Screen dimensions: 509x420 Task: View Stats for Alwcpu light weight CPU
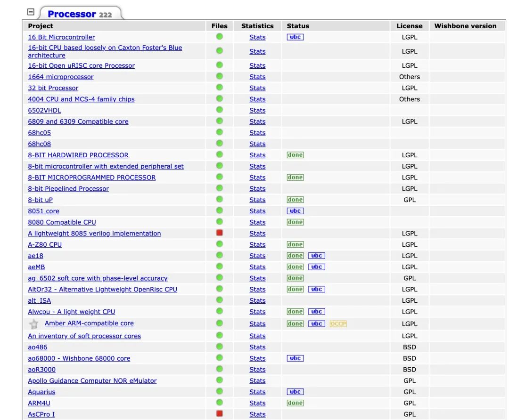(257, 312)
